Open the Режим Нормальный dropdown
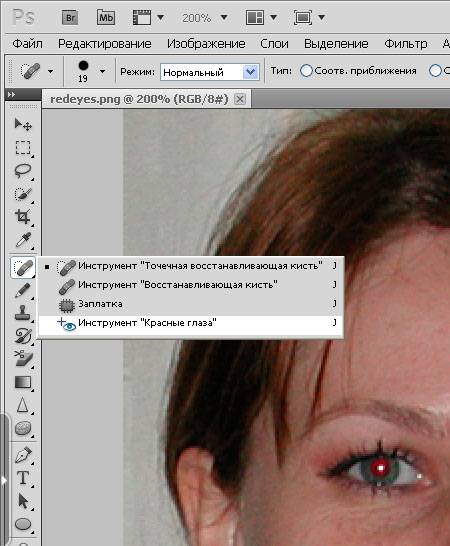Image resolution: width=450 pixels, height=546 pixels. click(210, 72)
